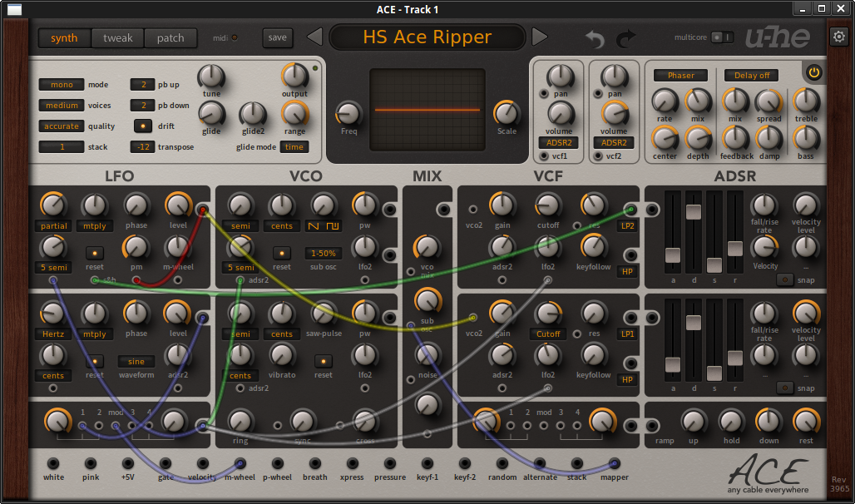Click the output knob in global section

click(294, 76)
